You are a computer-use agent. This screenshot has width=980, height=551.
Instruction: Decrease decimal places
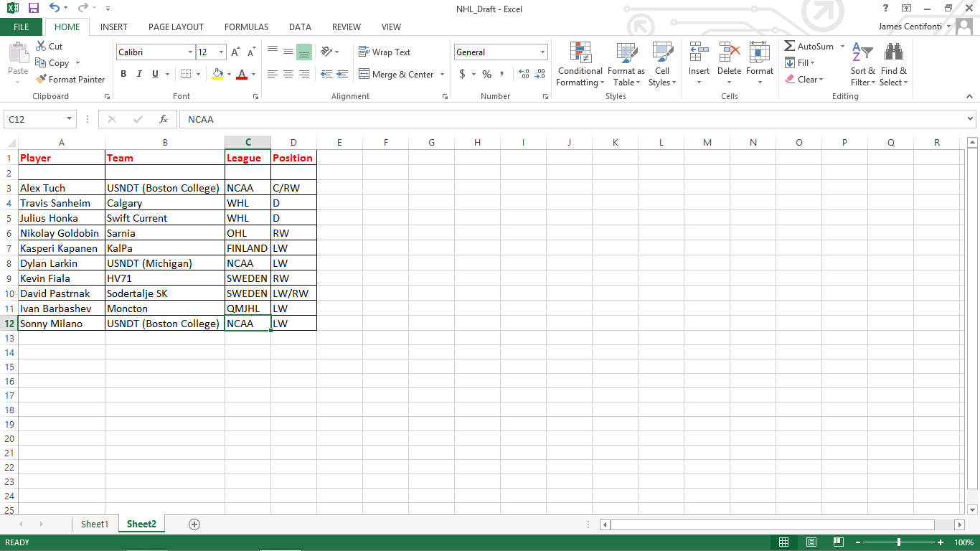click(x=540, y=75)
